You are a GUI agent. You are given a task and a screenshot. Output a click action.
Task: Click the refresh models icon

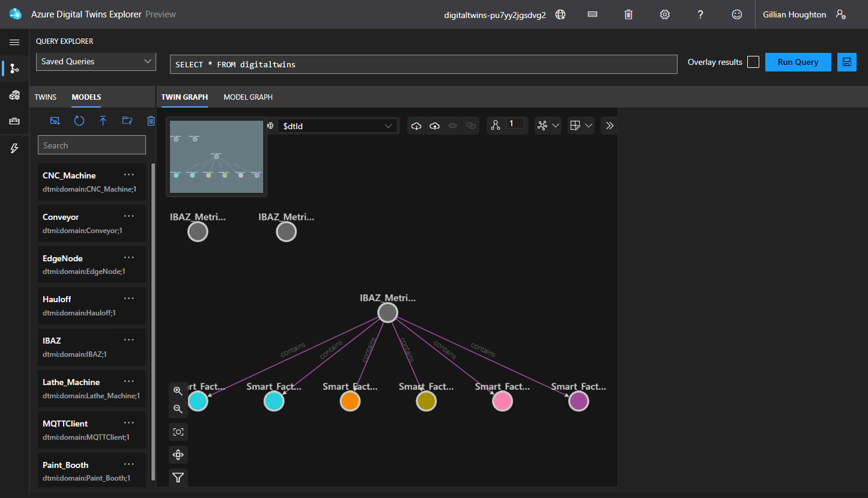pyautogui.click(x=79, y=121)
